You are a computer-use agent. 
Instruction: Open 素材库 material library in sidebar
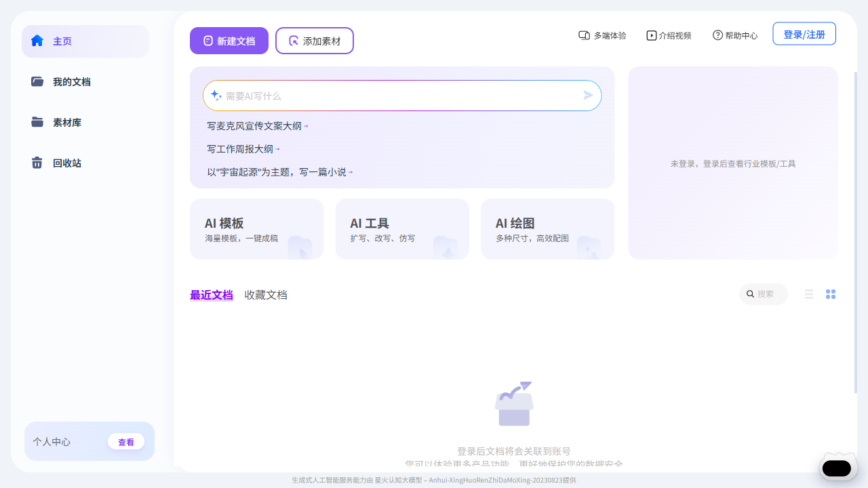pyautogui.click(x=66, y=123)
